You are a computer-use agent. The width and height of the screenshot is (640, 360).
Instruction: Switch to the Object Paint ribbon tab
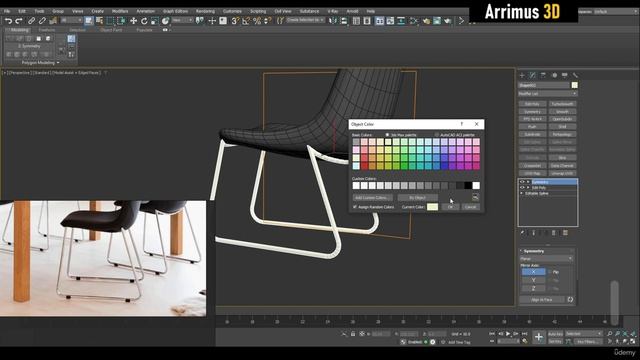111,30
